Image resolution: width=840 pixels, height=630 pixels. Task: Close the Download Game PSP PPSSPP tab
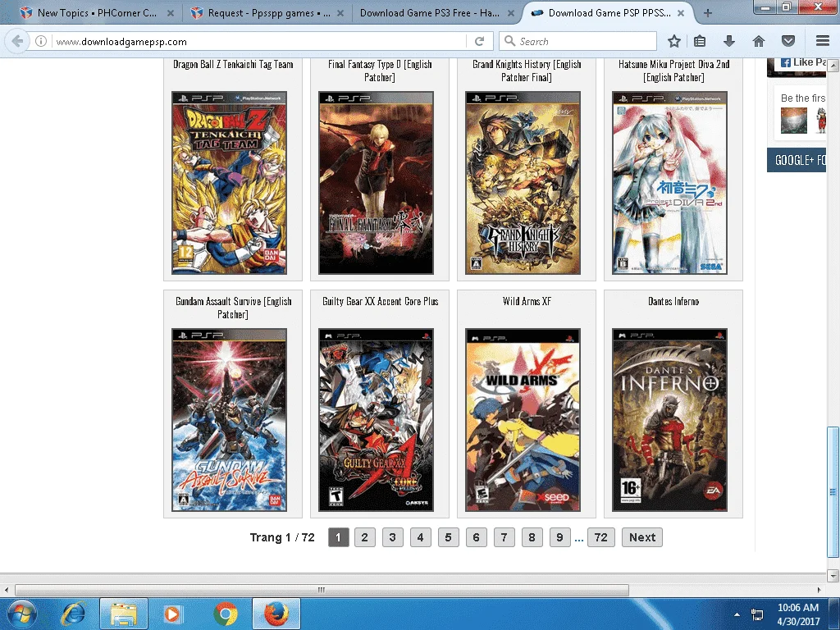point(681,13)
